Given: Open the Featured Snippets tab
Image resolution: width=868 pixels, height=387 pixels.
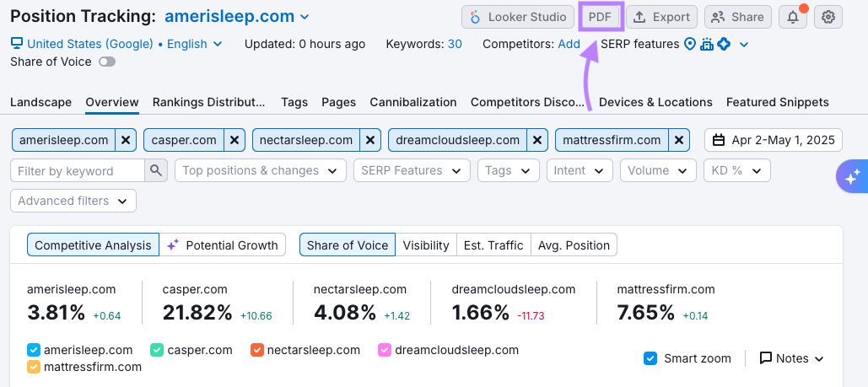Looking at the screenshot, I should tap(777, 102).
